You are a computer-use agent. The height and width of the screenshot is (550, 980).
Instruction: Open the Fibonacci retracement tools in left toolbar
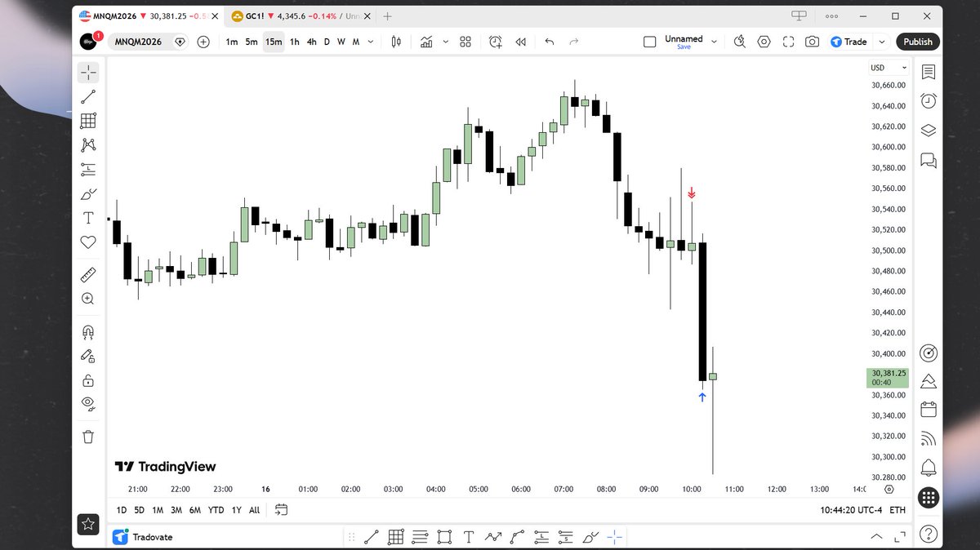88,121
